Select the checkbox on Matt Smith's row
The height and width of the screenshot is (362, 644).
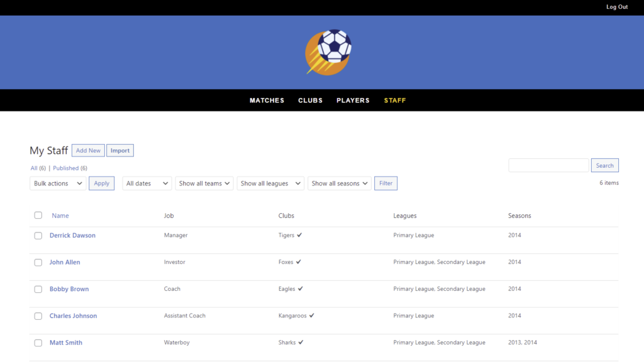coord(38,343)
